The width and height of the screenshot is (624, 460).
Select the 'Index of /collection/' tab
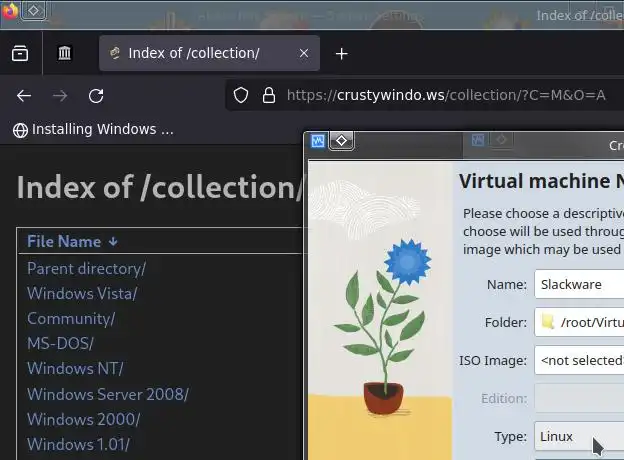209,53
